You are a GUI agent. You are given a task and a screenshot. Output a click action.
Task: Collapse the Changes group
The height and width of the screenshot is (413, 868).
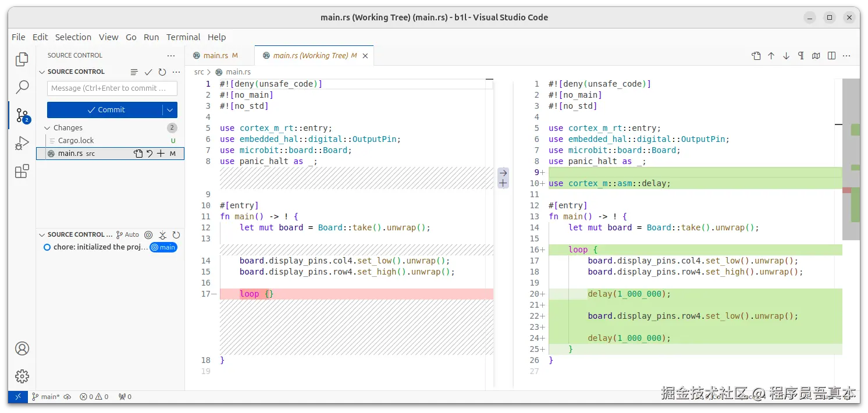point(47,128)
